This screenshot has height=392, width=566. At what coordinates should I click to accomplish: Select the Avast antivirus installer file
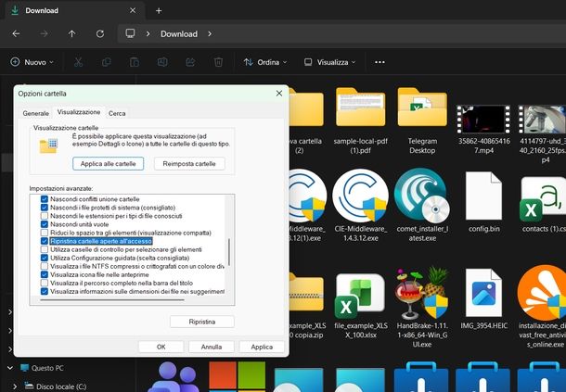544,307
